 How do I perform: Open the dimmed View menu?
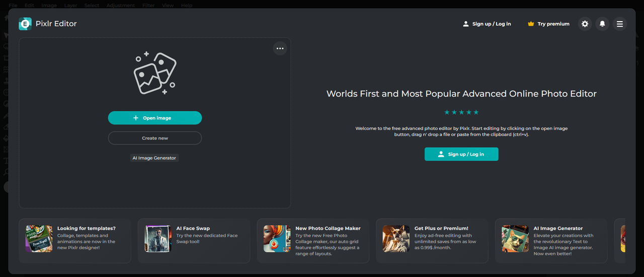[168, 6]
